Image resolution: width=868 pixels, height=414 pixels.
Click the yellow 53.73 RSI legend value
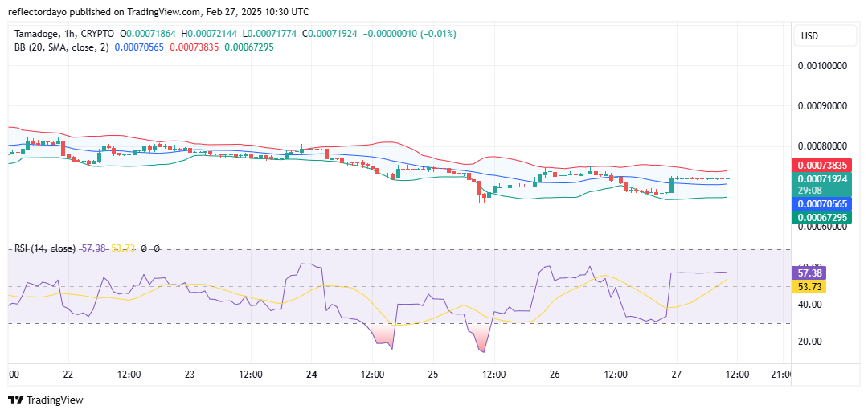coord(123,249)
